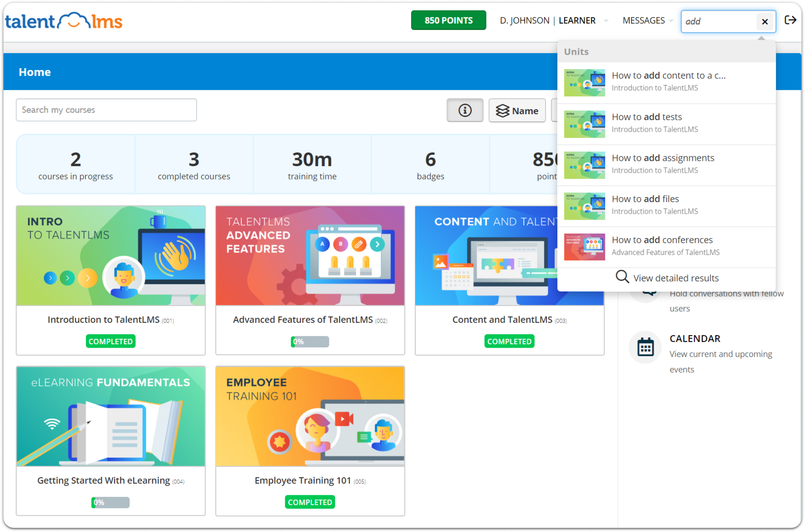Click the Search my courses field

106,110
